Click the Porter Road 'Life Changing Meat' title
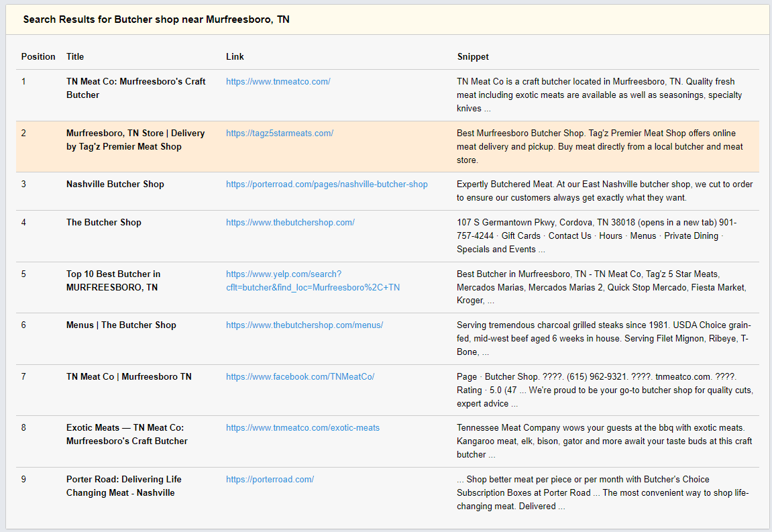 123,486
